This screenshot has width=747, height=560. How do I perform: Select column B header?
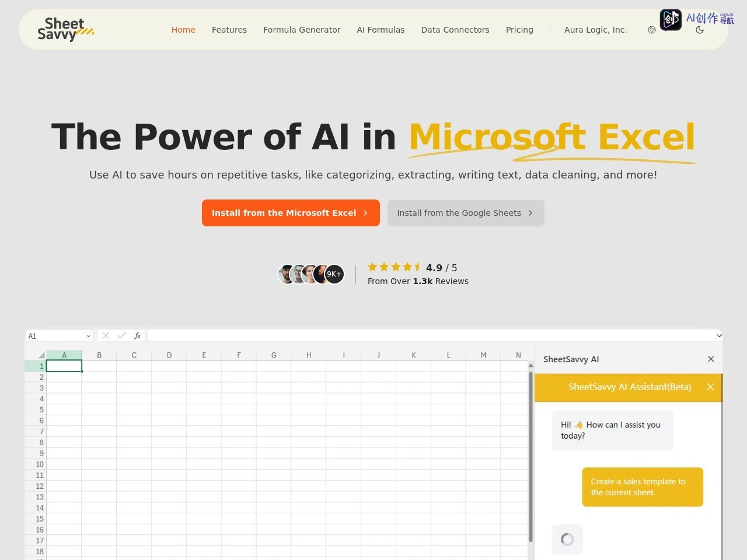pos(99,355)
